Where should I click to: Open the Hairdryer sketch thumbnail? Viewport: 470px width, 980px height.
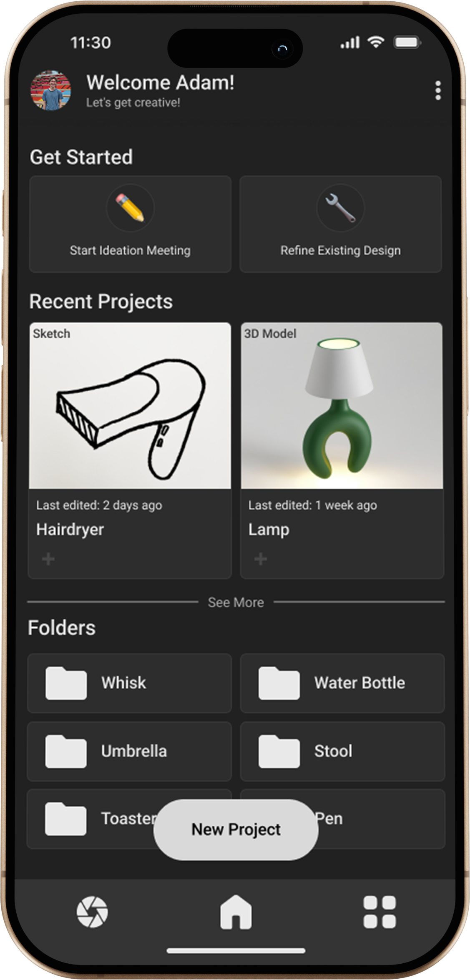click(130, 405)
